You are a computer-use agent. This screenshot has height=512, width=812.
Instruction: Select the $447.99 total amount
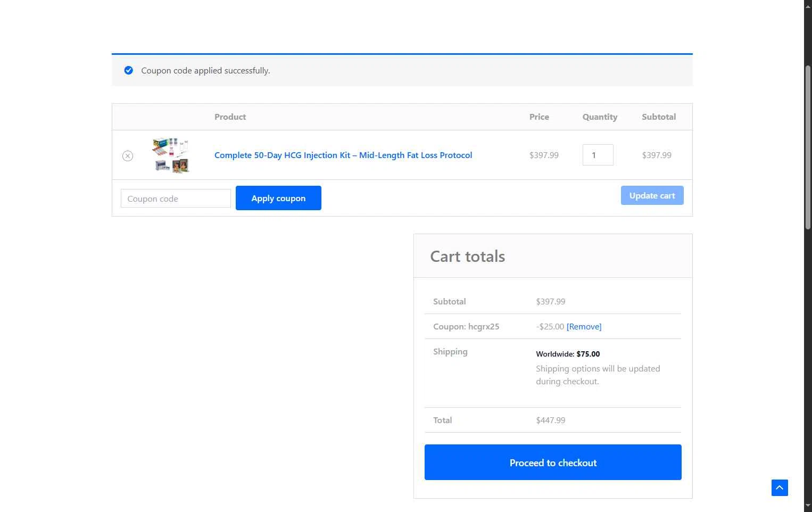pos(551,420)
